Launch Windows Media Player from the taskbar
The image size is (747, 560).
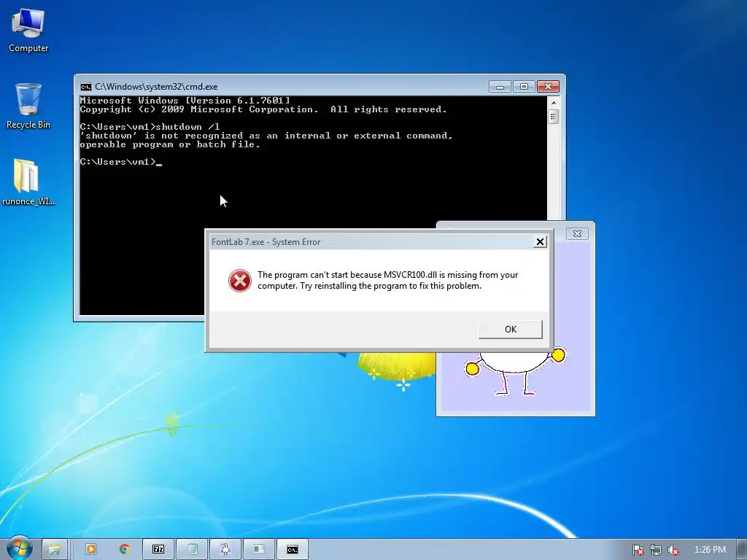(90, 549)
